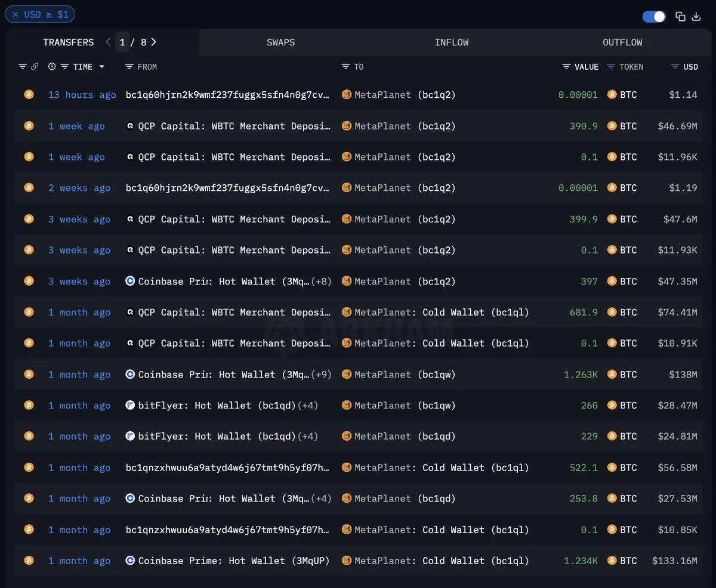Click the MetaPlanet logo in $138M row
Image resolution: width=716 pixels, height=588 pixels.
coord(347,375)
